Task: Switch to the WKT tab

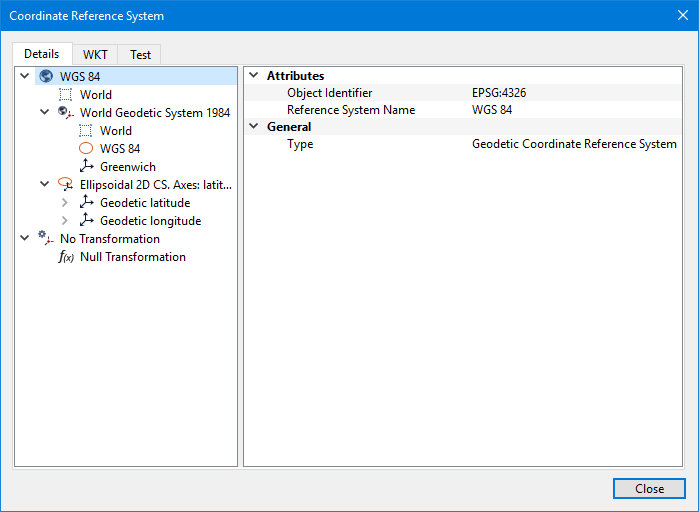Action: click(x=95, y=55)
